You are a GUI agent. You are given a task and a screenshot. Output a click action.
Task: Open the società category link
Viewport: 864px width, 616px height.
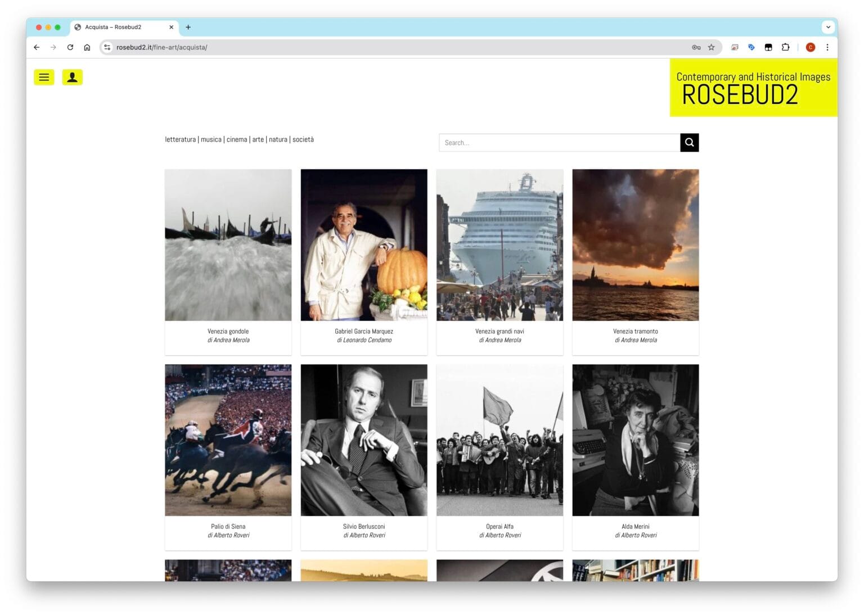[303, 140]
